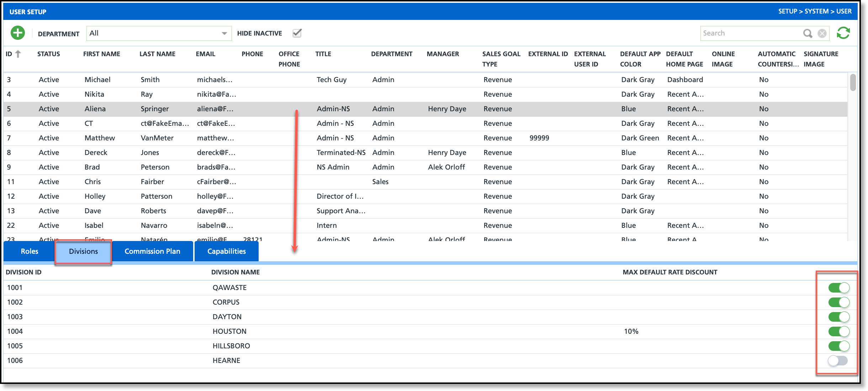Select the Capabilities tab
The image size is (868, 391).
click(x=227, y=251)
